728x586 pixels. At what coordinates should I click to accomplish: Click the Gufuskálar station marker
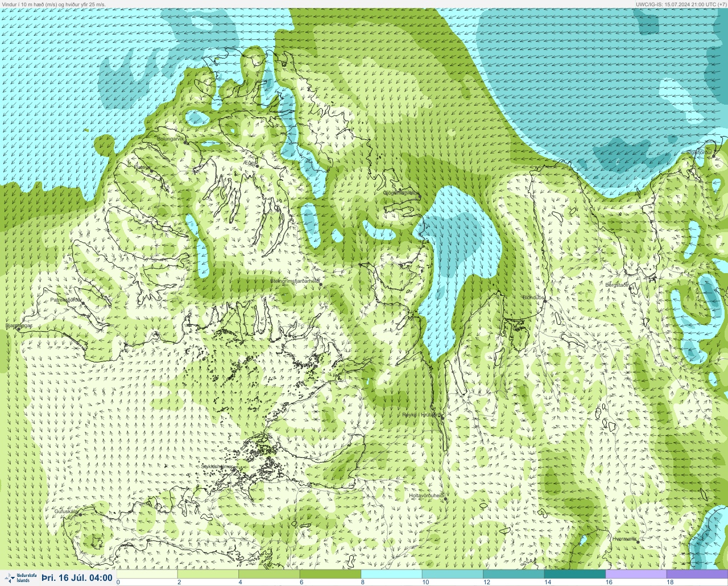(80, 514)
